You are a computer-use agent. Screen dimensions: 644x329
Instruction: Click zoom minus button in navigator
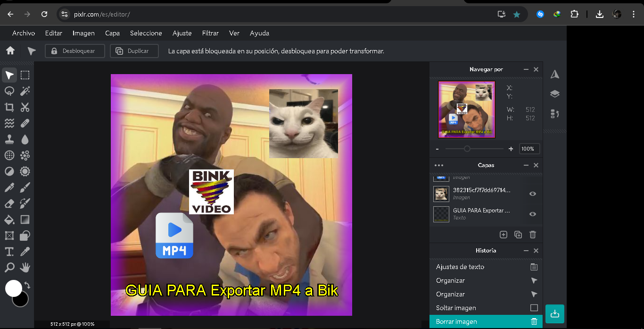(438, 149)
